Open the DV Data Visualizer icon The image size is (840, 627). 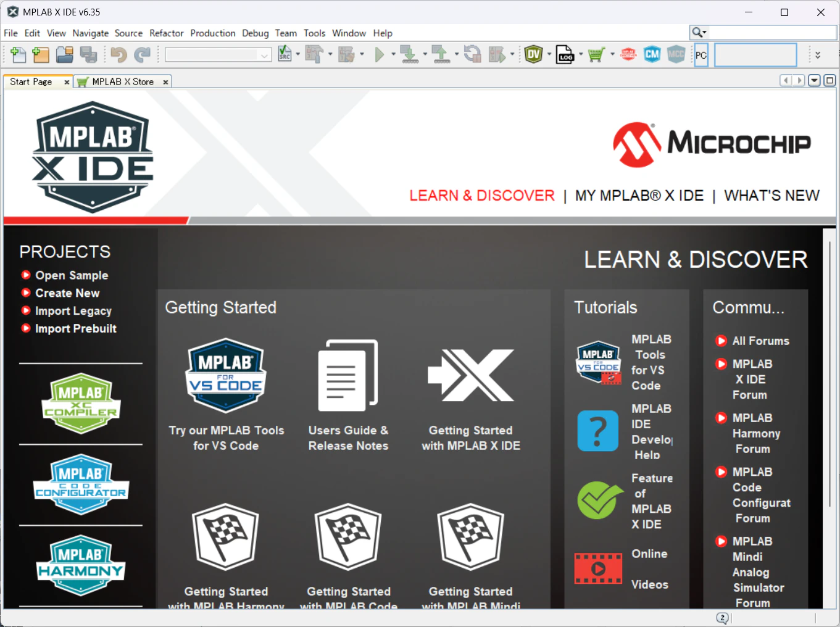coord(534,54)
